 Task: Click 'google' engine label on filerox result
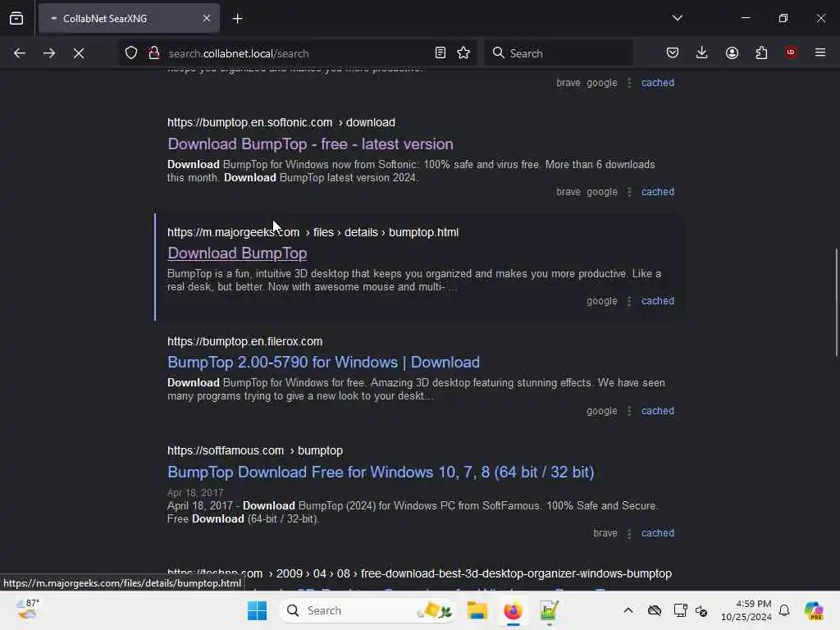601,411
